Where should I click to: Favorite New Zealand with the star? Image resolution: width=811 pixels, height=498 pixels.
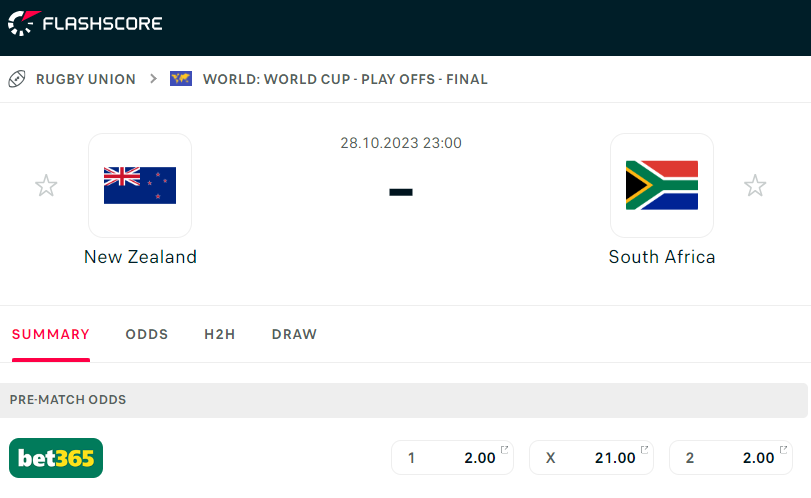[46, 185]
